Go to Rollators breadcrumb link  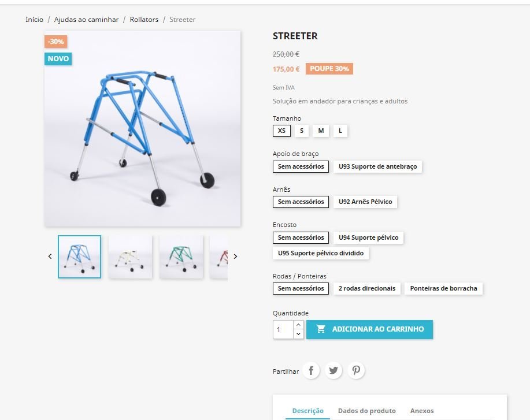[144, 20]
